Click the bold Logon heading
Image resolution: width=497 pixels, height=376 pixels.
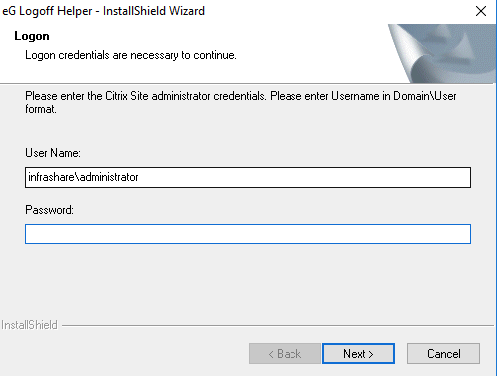click(32, 36)
